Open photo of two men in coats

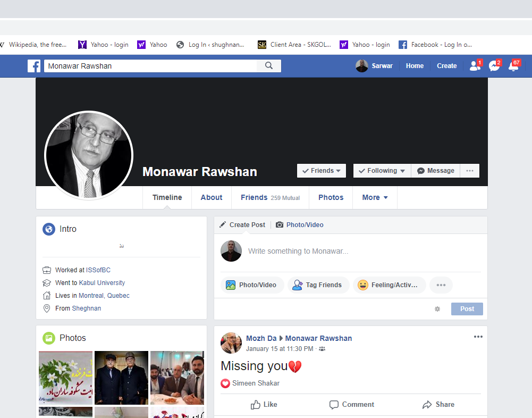122,378
